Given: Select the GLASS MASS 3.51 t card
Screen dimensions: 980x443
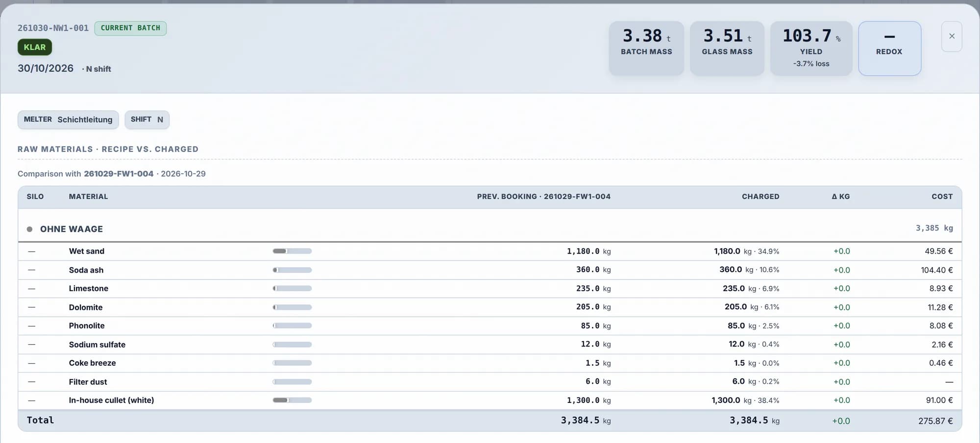Looking at the screenshot, I should [x=727, y=48].
